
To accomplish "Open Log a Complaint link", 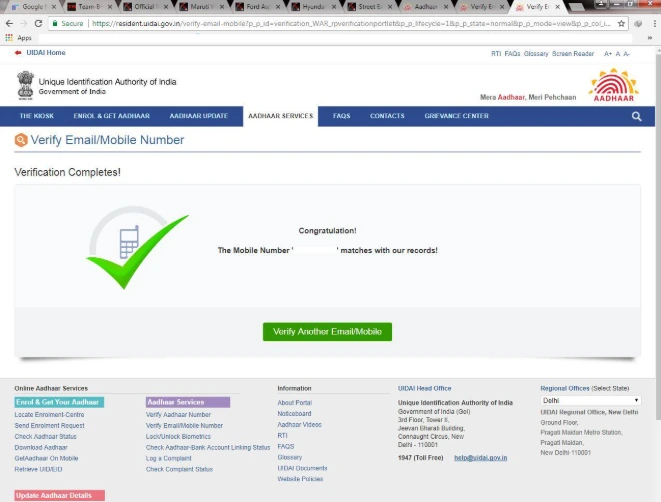I will pyautogui.click(x=169, y=459).
